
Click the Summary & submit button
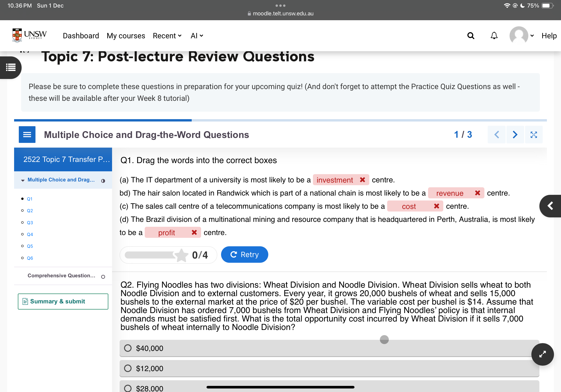tap(63, 301)
